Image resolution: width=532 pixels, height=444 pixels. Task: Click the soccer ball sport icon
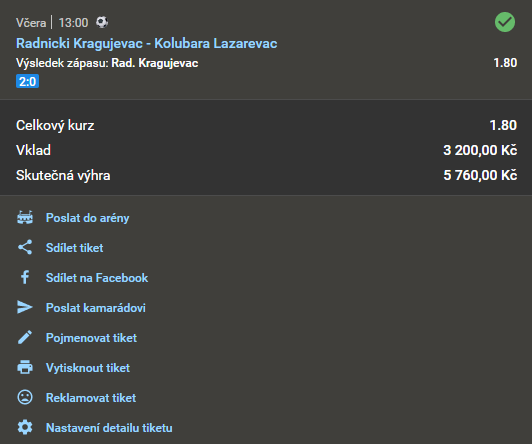click(x=102, y=22)
